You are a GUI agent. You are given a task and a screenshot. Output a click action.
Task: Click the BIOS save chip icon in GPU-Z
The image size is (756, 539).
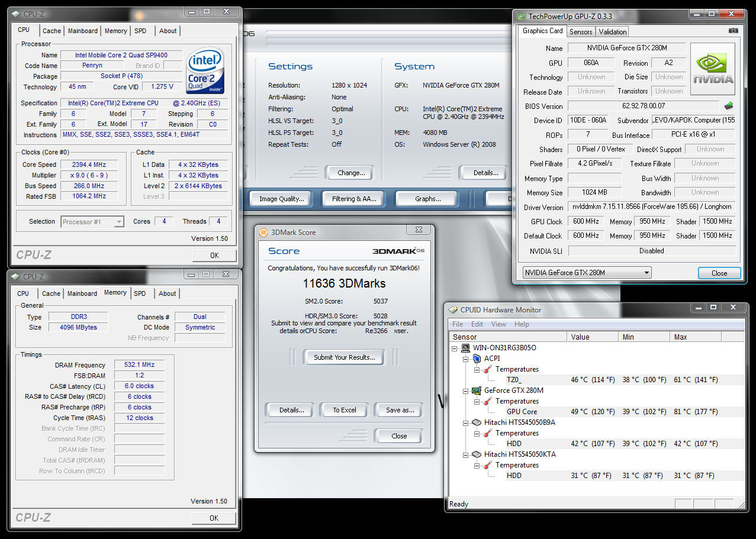pyautogui.click(x=729, y=106)
